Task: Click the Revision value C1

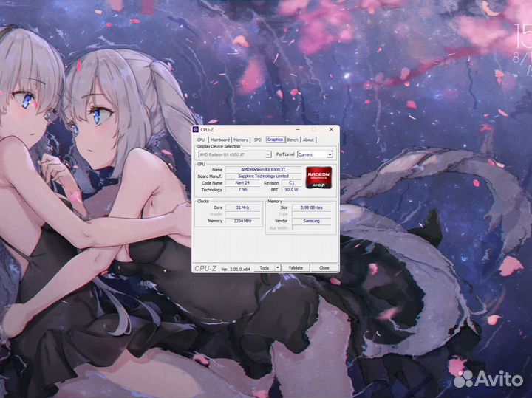Action: [291, 182]
